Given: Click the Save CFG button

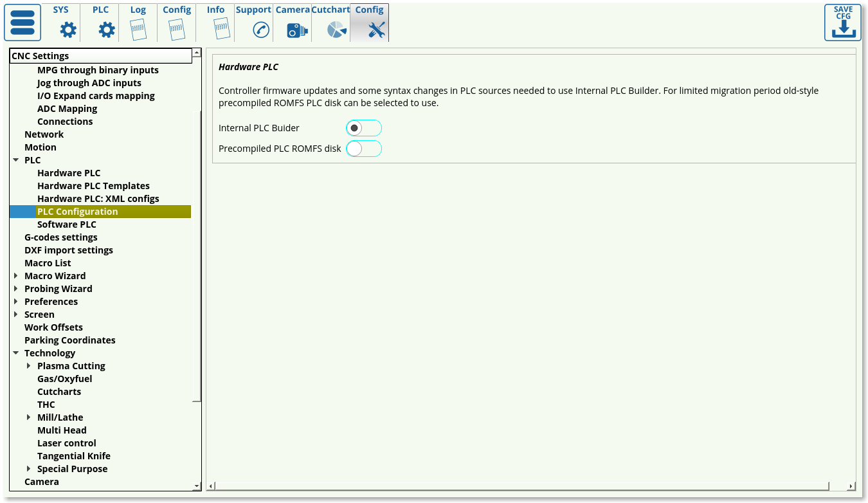Looking at the screenshot, I should 842,23.
